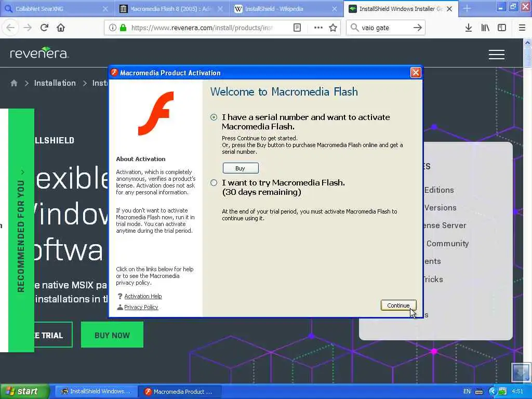532x399 pixels.
Task: Select the InstallShield Windows Installer tab
Action: pos(401,9)
